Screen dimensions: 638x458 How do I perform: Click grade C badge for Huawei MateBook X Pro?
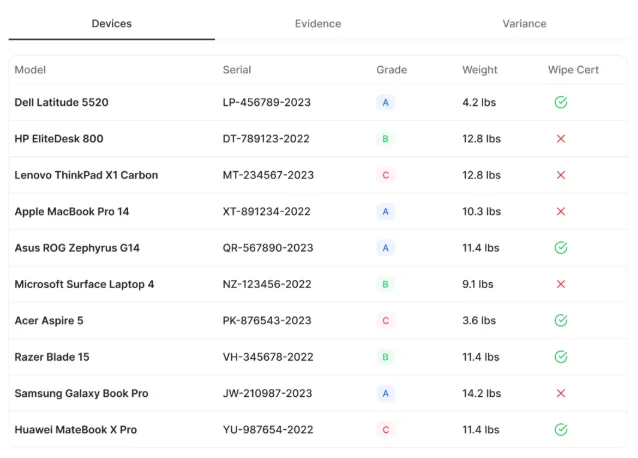point(385,430)
